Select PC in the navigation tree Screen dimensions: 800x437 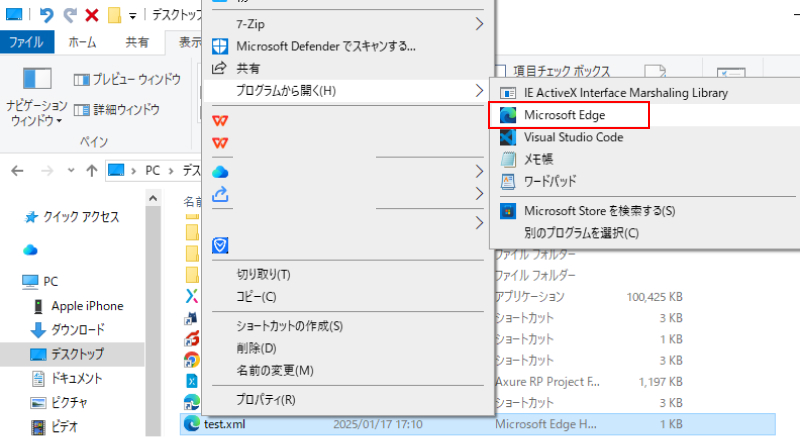click(x=41, y=281)
